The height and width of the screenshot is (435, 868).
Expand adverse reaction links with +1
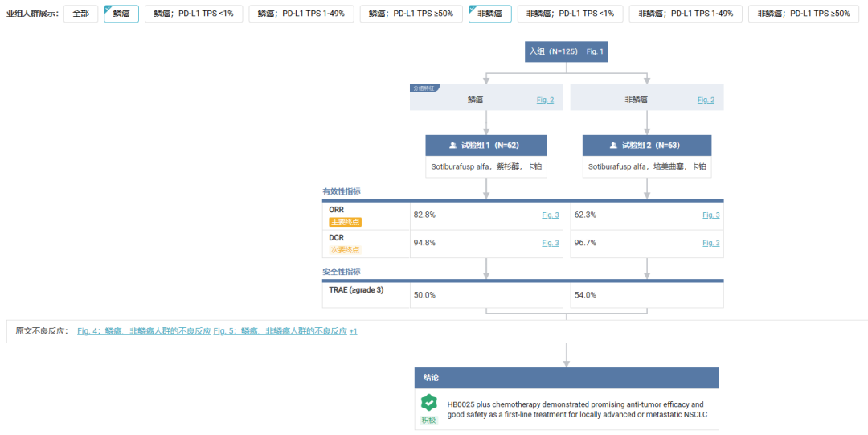pyautogui.click(x=353, y=330)
